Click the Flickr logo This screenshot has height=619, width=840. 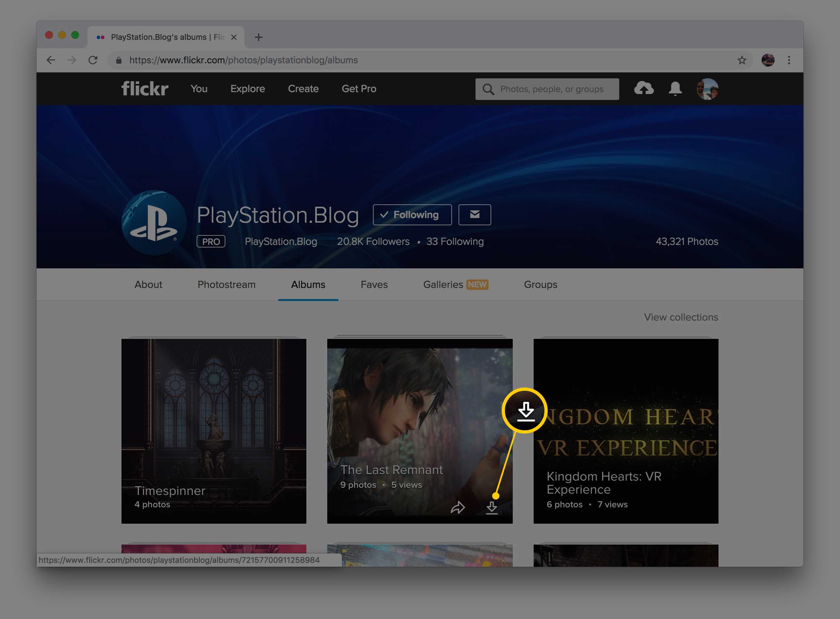(145, 89)
